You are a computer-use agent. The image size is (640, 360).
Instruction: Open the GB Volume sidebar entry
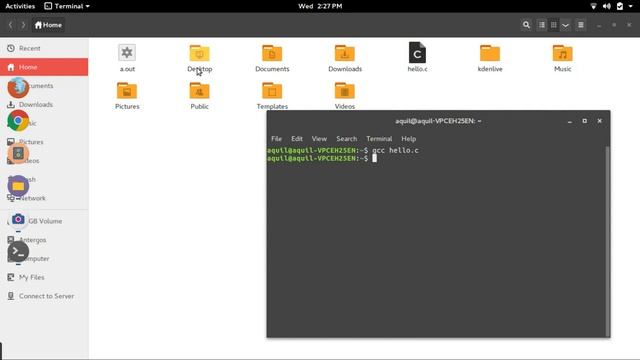pos(44,221)
